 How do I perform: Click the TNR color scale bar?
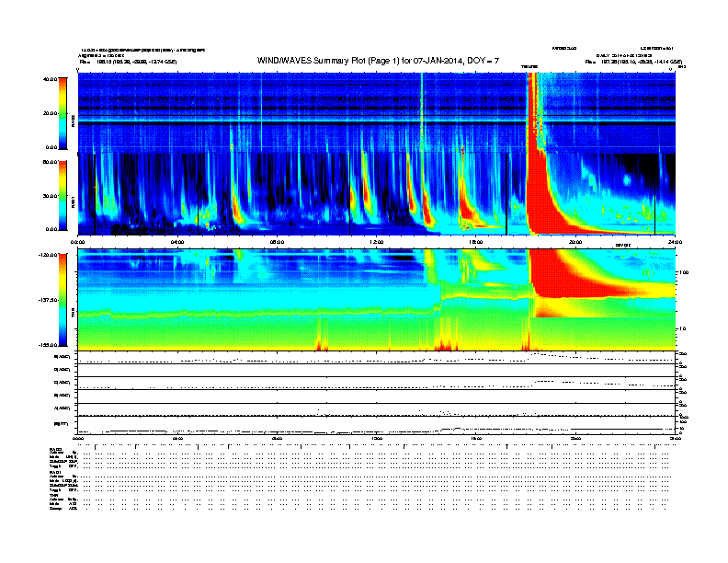63,300
